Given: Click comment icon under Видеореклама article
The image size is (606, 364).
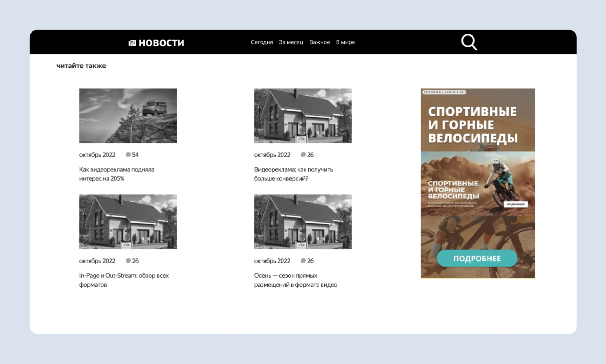Looking at the screenshot, I should [303, 155].
